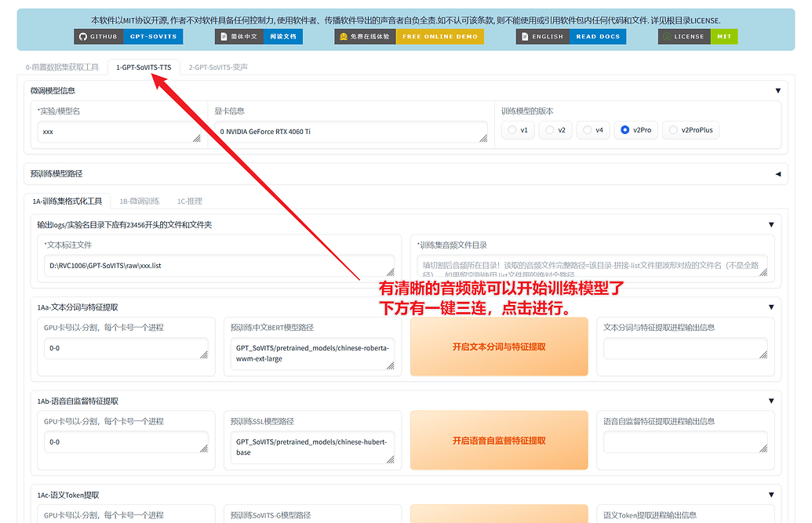This screenshot has width=812, height=523.
Task: Click resize handle of 显卡信息 textbox
Action: (482, 138)
